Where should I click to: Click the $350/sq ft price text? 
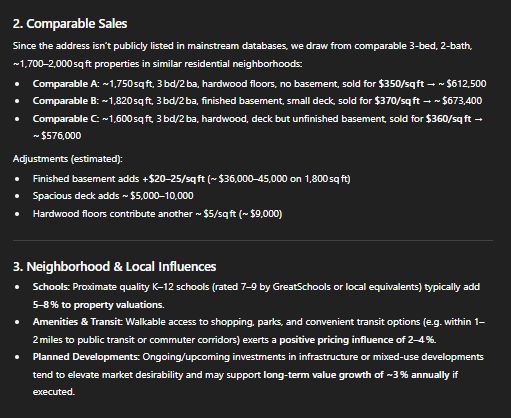401,84
